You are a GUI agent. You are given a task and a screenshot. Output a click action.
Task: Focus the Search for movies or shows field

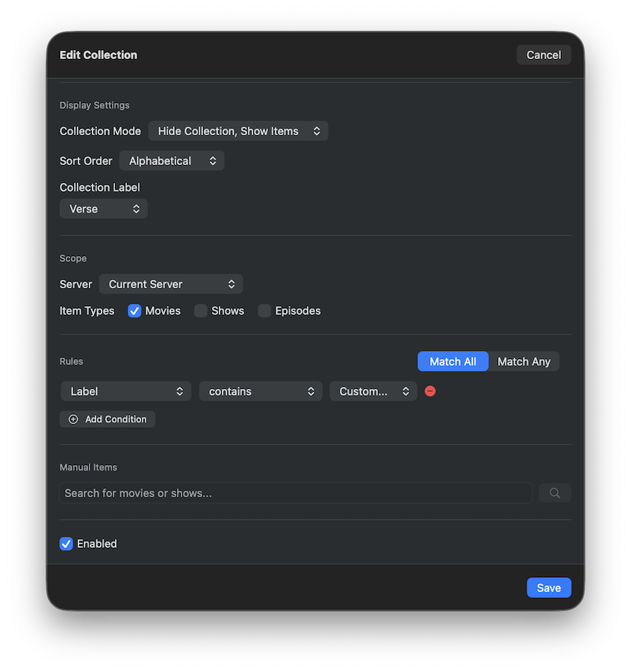296,493
